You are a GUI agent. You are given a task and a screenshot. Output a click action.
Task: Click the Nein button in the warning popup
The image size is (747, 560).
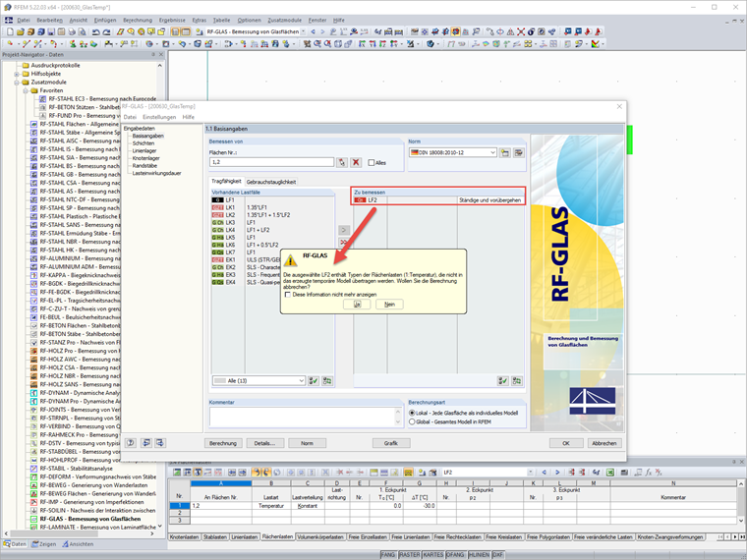pyautogui.click(x=389, y=305)
